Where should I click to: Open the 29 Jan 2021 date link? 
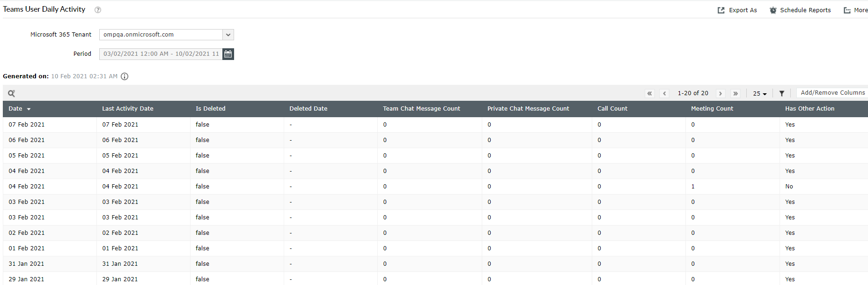pos(26,279)
